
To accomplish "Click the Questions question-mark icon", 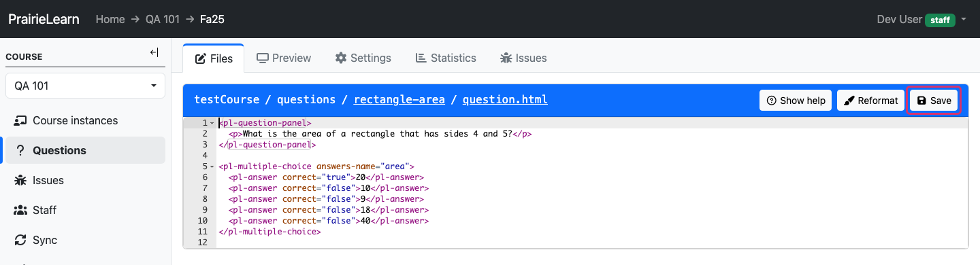I will [x=20, y=150].
